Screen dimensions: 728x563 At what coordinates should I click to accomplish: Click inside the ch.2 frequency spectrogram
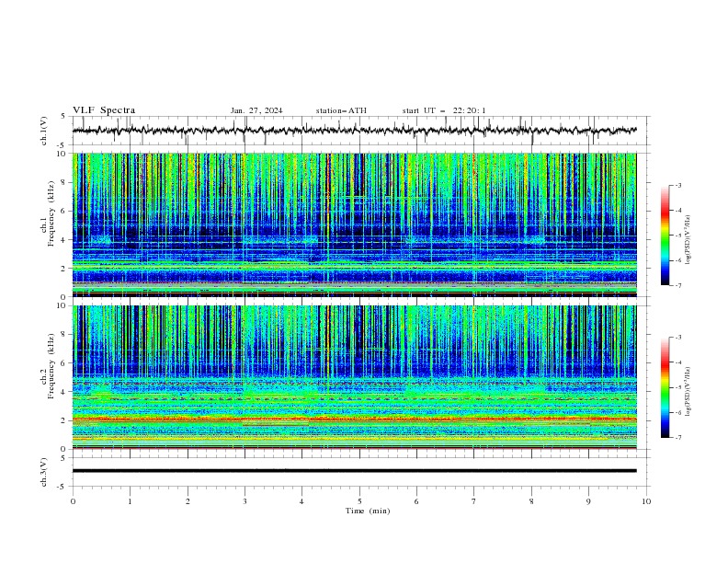[x=355, y=377]
